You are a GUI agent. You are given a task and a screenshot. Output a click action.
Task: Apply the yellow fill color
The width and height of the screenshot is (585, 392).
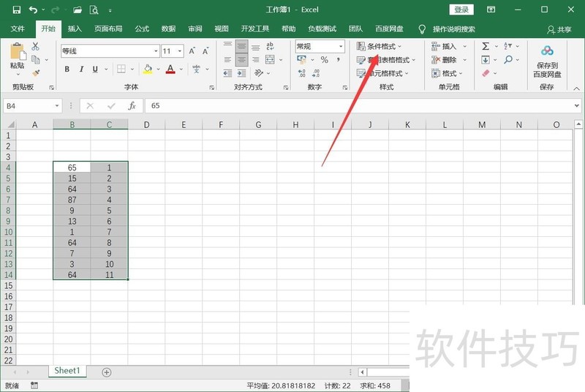click(148, 69)
